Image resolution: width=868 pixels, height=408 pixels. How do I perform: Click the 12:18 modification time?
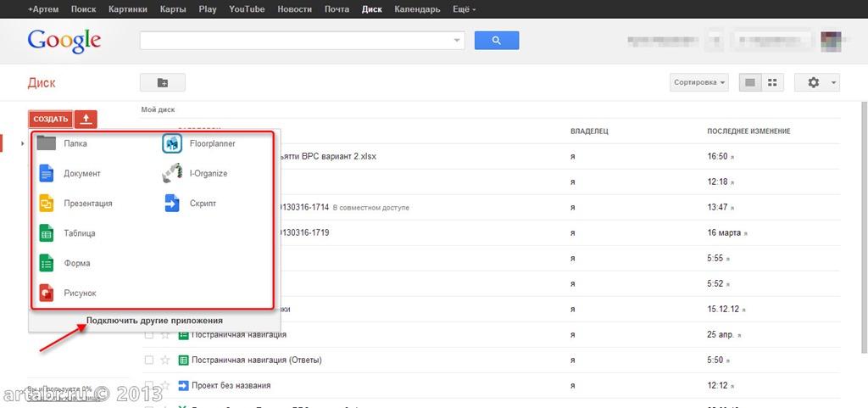pyautogui.click(x=717, y=182)
